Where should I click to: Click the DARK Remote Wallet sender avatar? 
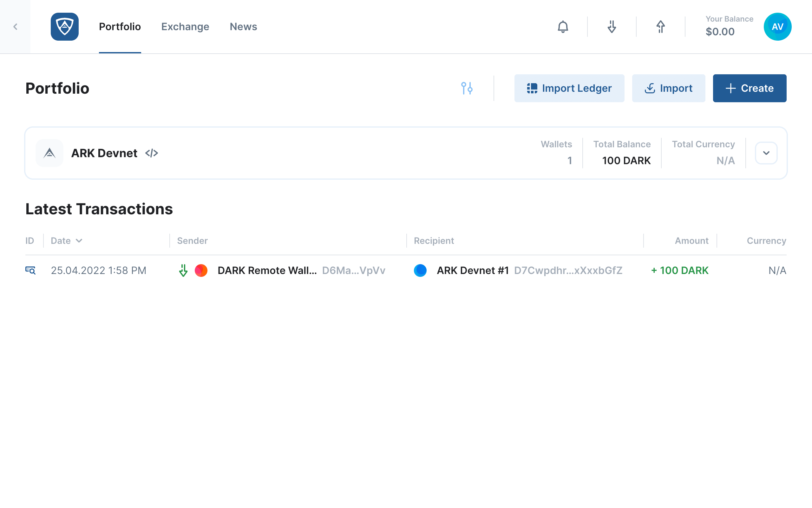pyautogui.click(x=201, y=270)
